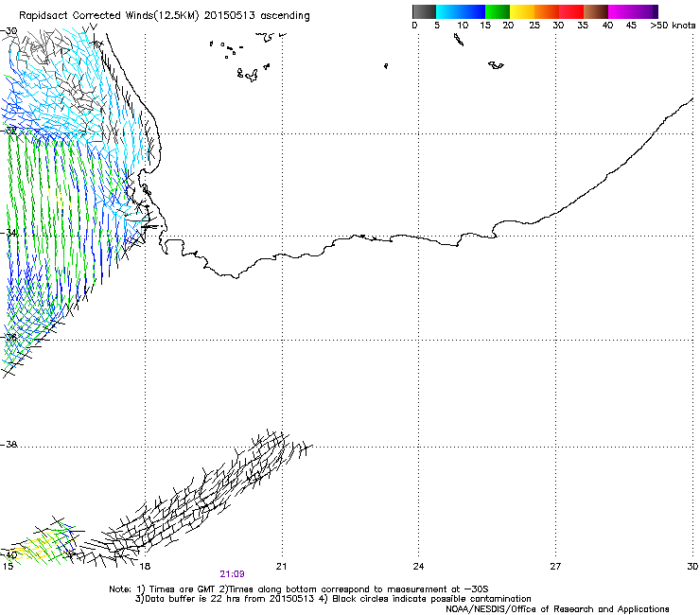Select the green 15-20 knots legend swatch
The height and width of the screenshot is (615, 700).
(498, 11)
